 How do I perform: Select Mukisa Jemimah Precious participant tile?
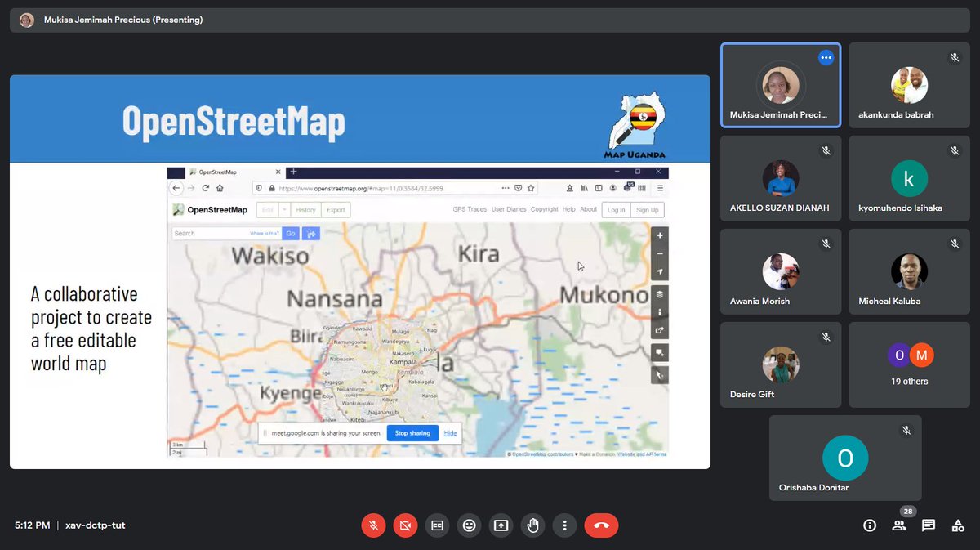pos(781,85)
